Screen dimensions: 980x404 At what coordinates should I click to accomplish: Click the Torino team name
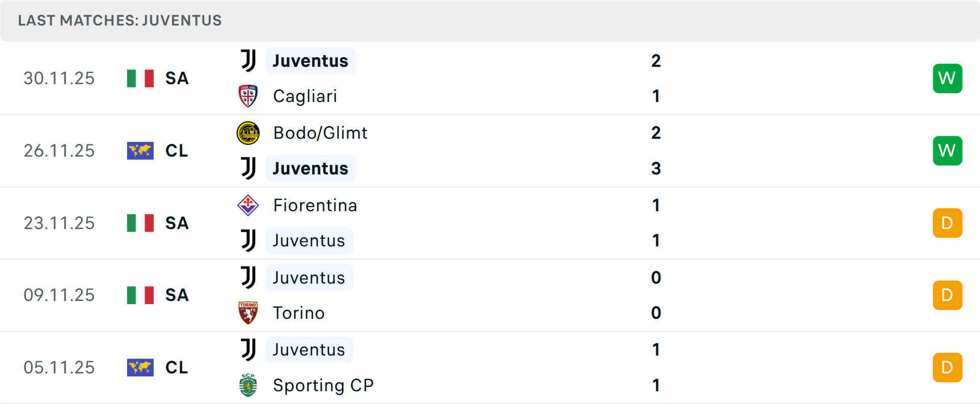click(x=299, y=313)
